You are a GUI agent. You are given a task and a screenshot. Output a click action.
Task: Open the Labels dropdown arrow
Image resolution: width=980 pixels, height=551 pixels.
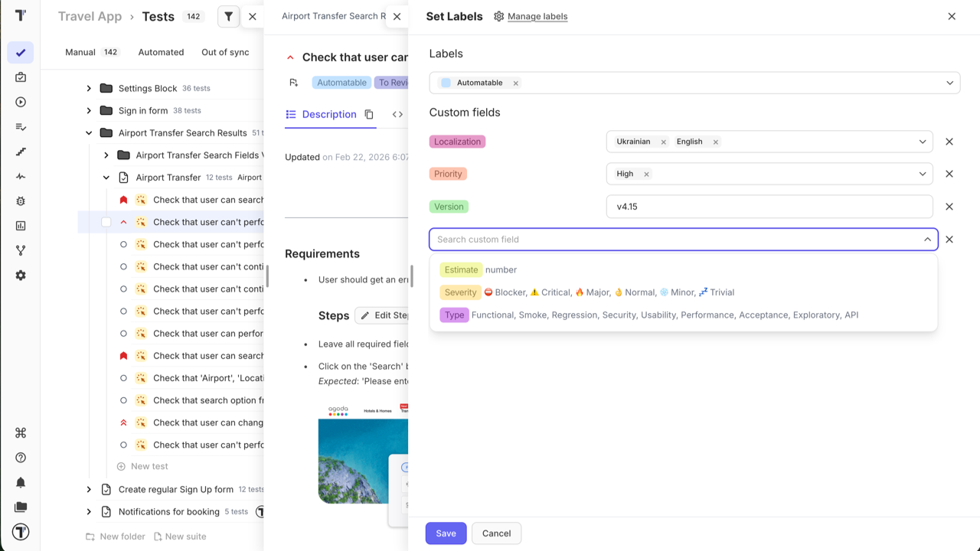(949, 83)
